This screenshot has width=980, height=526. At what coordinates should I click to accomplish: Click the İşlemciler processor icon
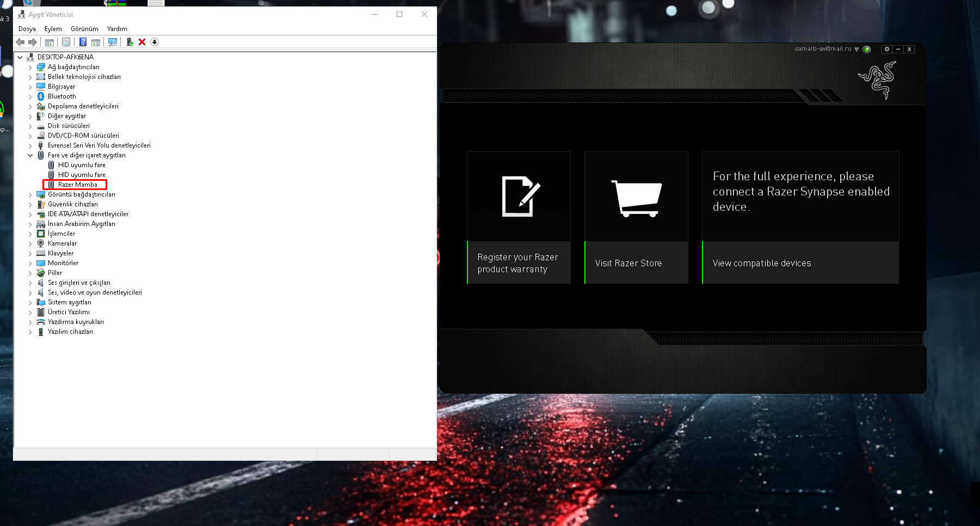[41, 234]
